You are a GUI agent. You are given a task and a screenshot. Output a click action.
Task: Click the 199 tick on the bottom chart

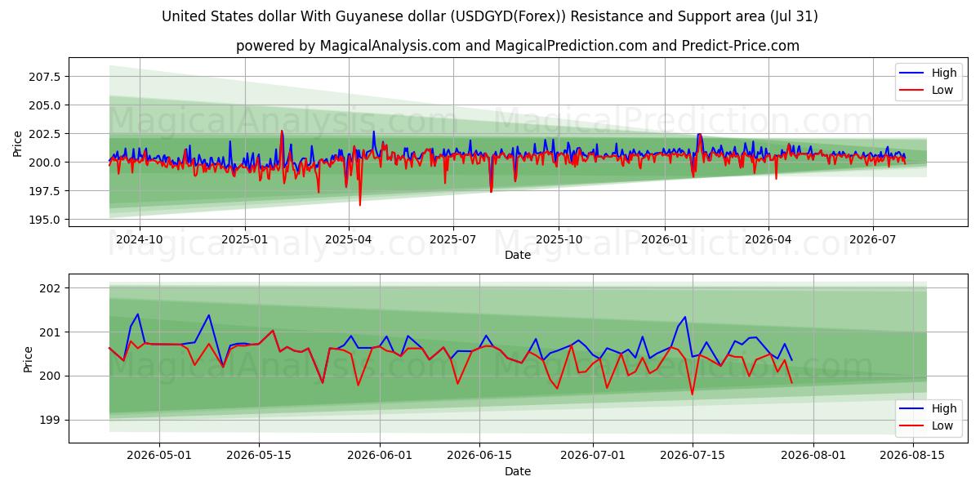click(51, 421)
